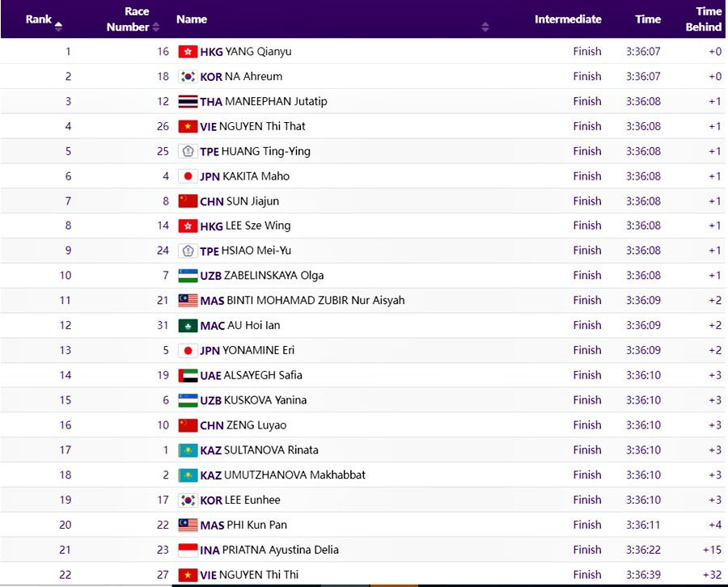This screenshot has height=587, width=728.
Task: Sort by Race Number column arrows
Action: [x=155, y=27]
